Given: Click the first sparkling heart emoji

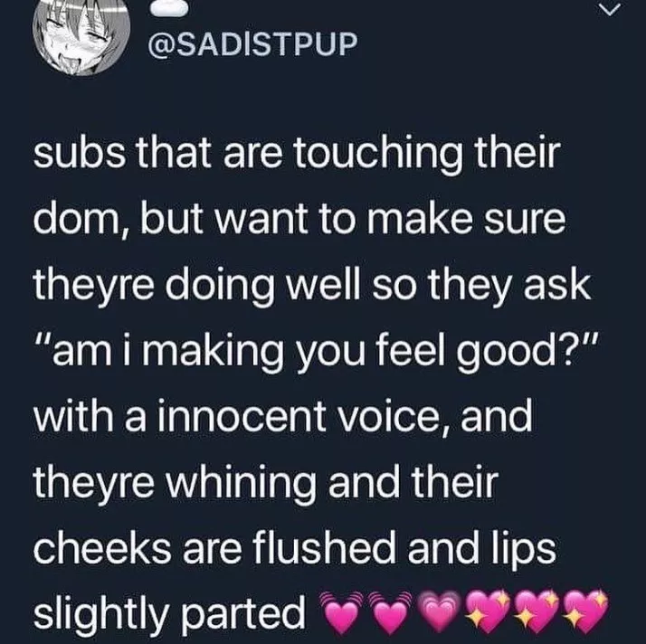Looking at the screenshot, I should click(x=489, y=611).
